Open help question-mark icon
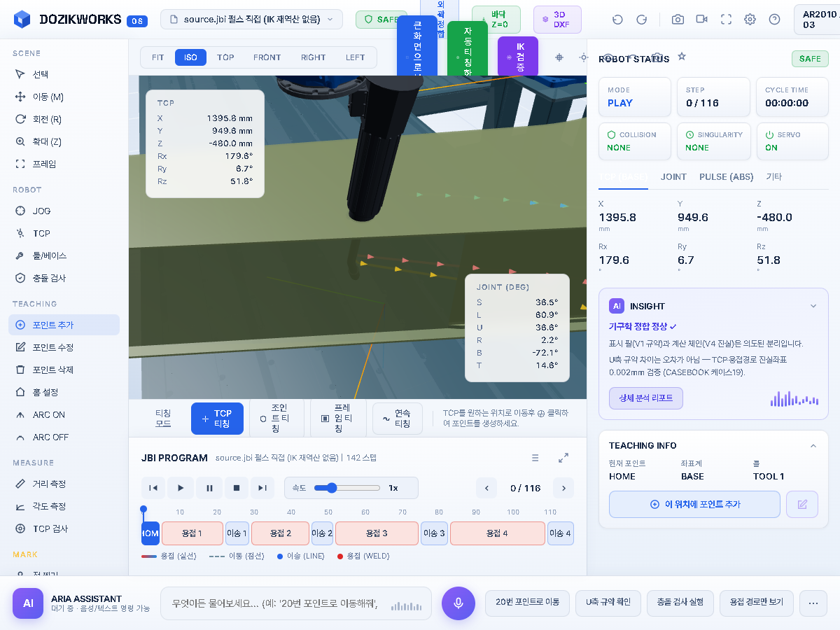 pyautogui.click(x=774, y=20)
